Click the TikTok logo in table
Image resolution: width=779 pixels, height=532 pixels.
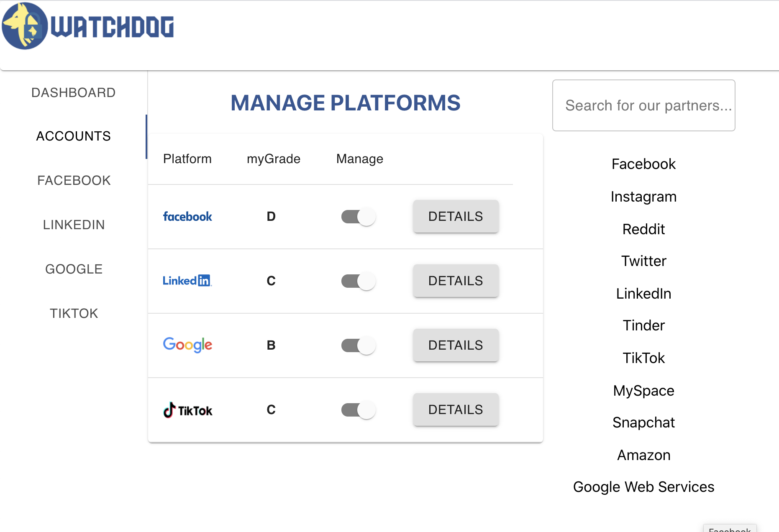point(187,410)
